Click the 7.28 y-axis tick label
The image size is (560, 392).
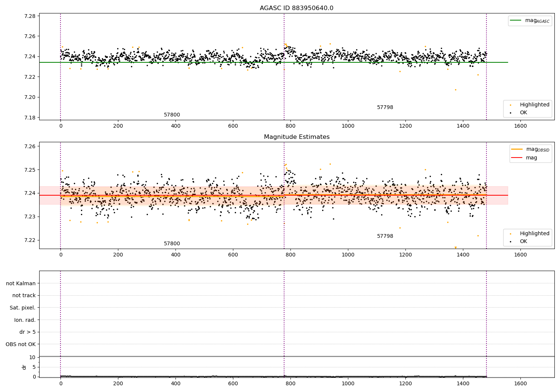[x=29, y=16]
